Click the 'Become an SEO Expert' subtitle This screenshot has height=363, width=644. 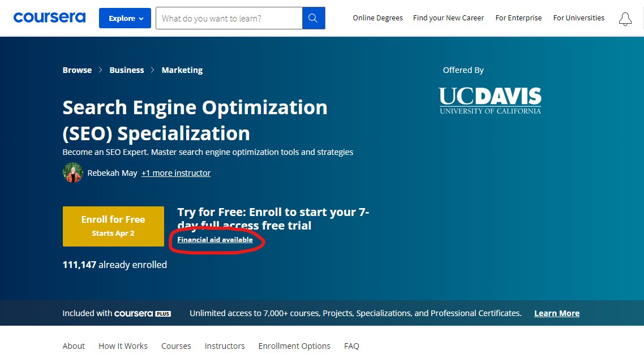click(208, 152)
